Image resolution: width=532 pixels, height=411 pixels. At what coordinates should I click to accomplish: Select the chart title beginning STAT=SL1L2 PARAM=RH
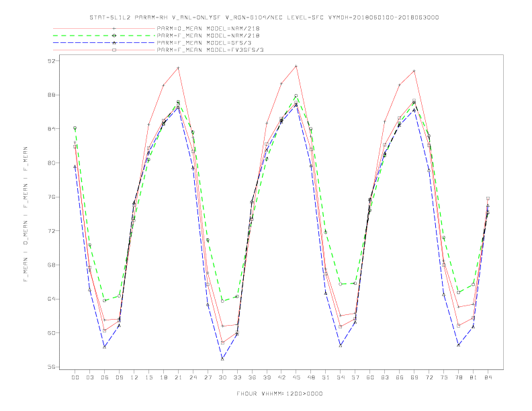[264, 17]
